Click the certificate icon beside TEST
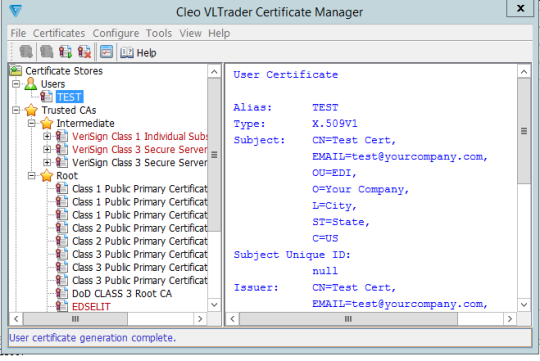540x361 pixels. click(46, 97)
